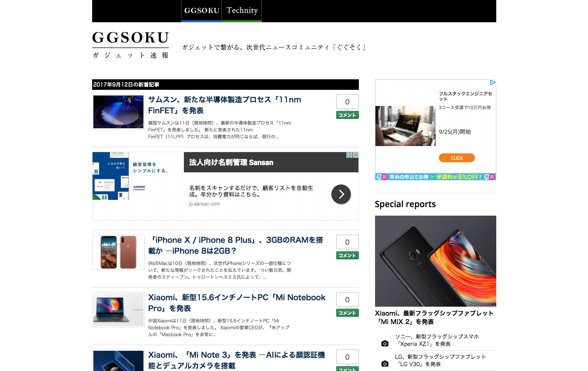The image size is (588, 371).
Task: Click sidebar ad title フルスタックエンジニアセット
Action: click(466, 96)
